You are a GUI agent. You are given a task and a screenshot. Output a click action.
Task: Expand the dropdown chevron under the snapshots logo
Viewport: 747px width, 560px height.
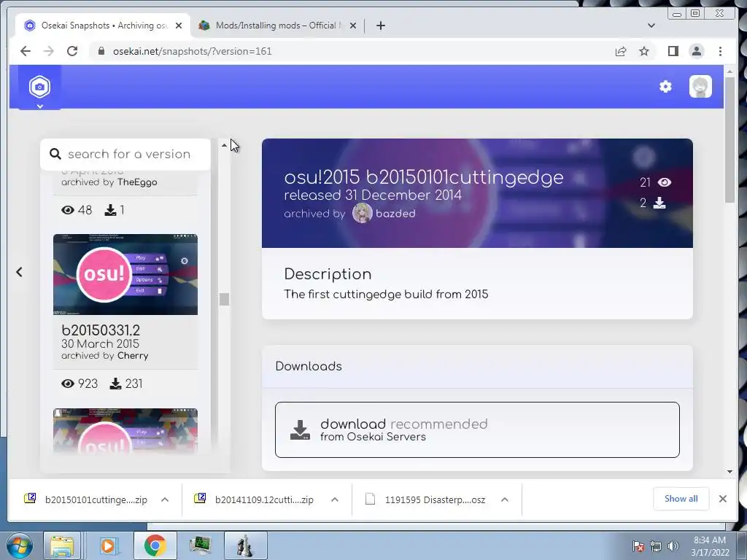[x=40, y=106]
